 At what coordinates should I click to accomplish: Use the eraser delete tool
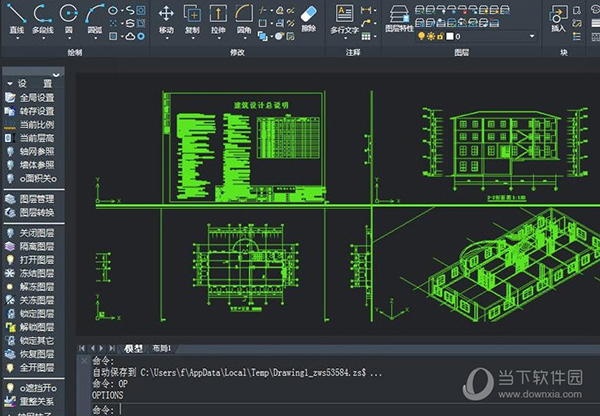308,18
